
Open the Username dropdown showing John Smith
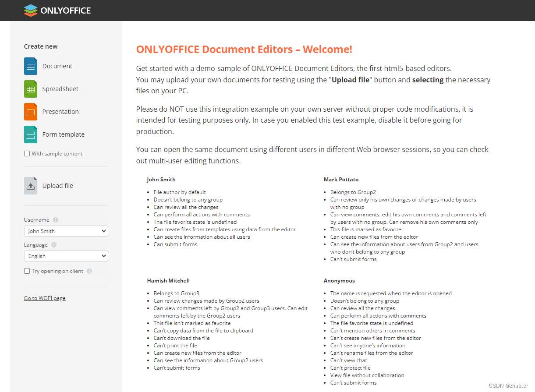pyautogui.click(x=66, y=231)
